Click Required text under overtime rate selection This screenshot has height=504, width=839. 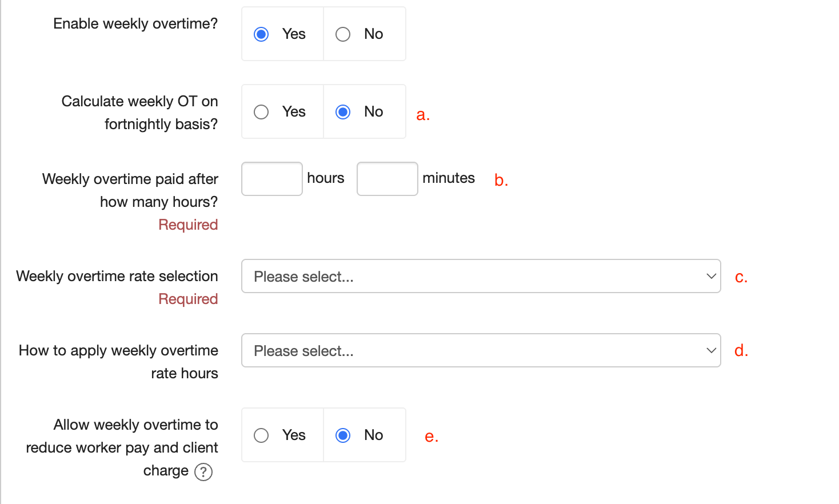188,299
